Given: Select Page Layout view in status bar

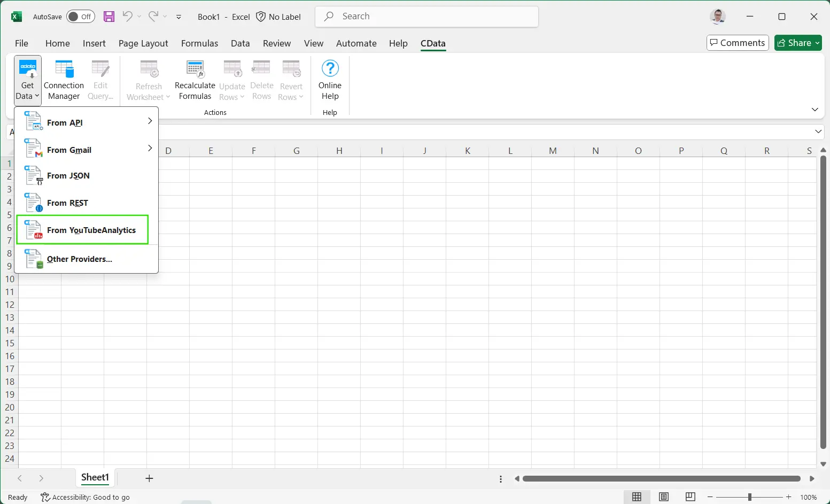Looking at the screenshot, I should 663,497.
